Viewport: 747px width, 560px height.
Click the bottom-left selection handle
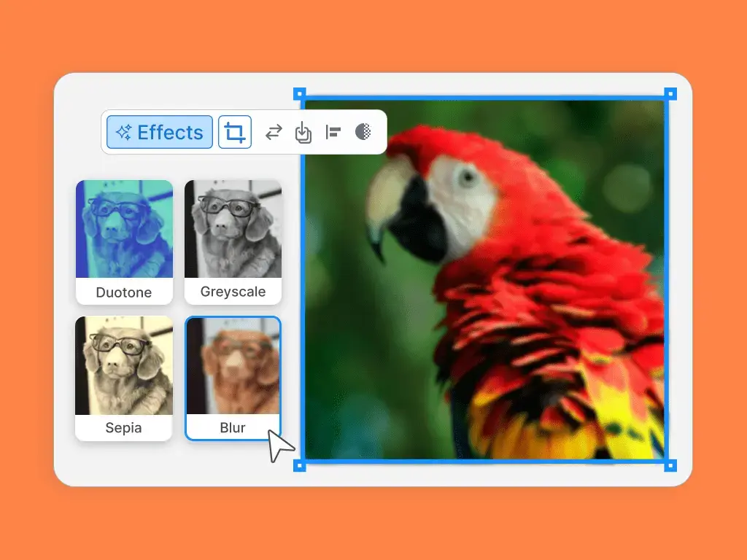coord(299,465)
